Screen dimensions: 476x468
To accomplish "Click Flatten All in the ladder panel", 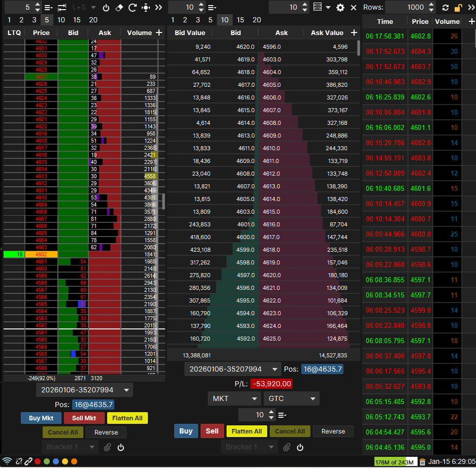I will click(127, 418).
